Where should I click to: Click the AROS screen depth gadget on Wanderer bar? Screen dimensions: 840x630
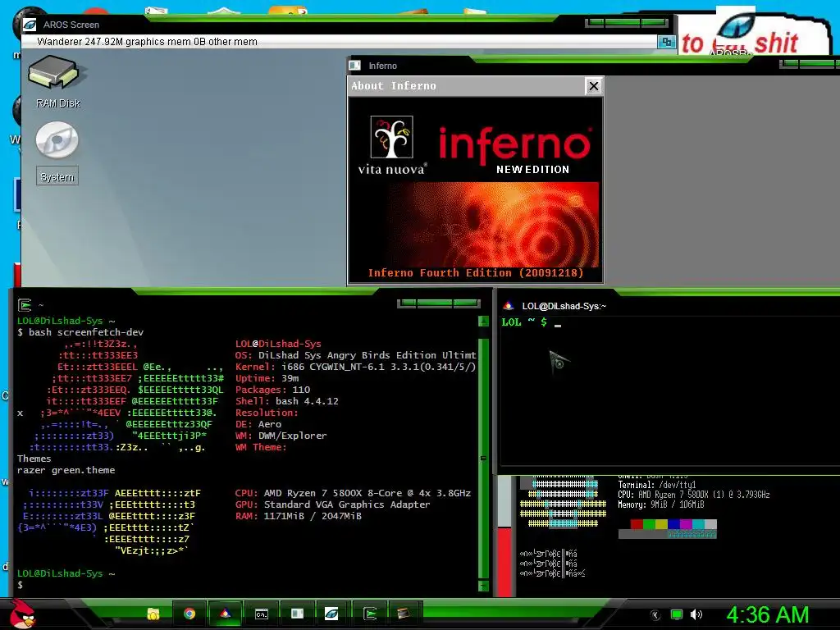pos(666,41)
